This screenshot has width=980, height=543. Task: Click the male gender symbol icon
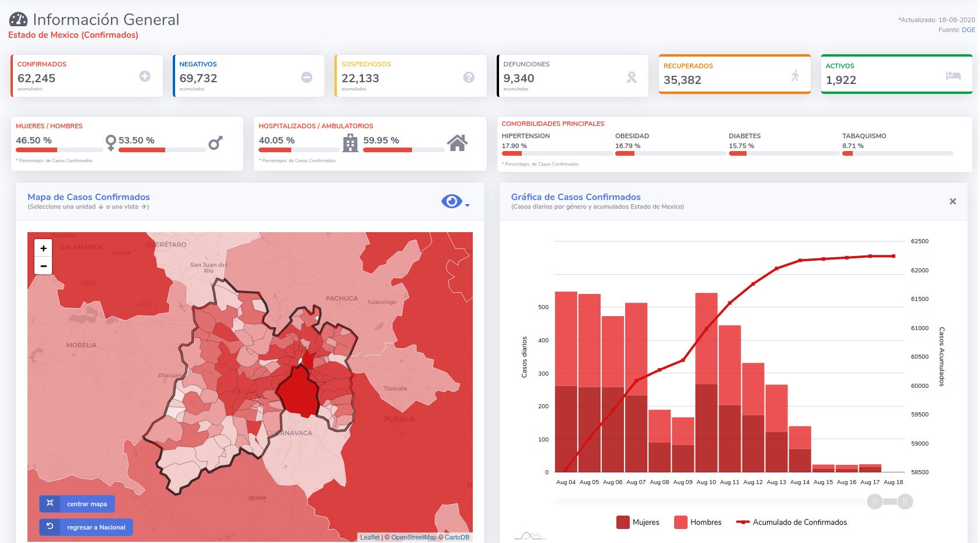215,143
